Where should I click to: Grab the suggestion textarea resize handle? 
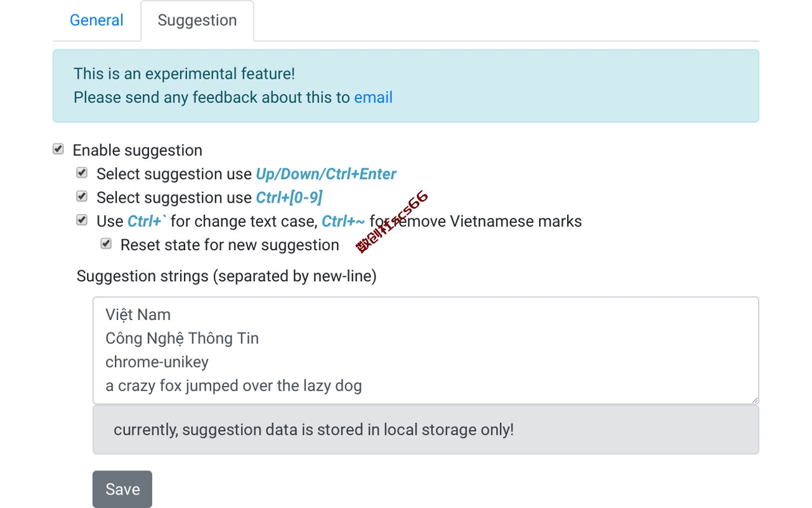(x=754, y=399)
